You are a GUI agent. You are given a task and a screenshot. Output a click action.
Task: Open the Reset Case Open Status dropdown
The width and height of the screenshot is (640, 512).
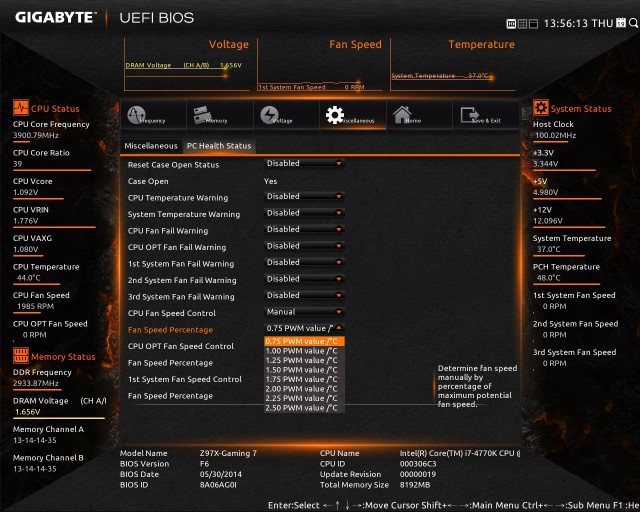pyautogui.click(x=304, y=163)
